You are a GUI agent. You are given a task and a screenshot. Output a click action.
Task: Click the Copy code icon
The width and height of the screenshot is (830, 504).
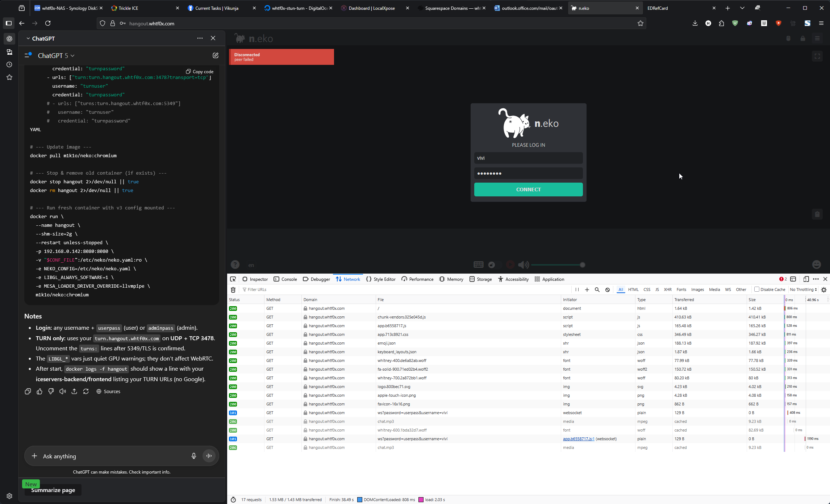click(x=188, y=71)
